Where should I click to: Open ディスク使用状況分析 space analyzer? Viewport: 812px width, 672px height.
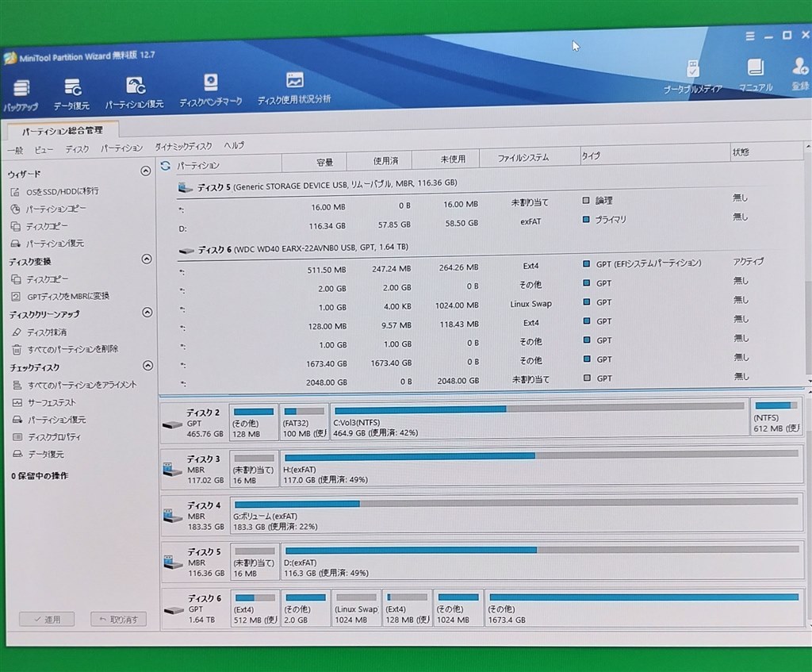[x=294, y=88]
